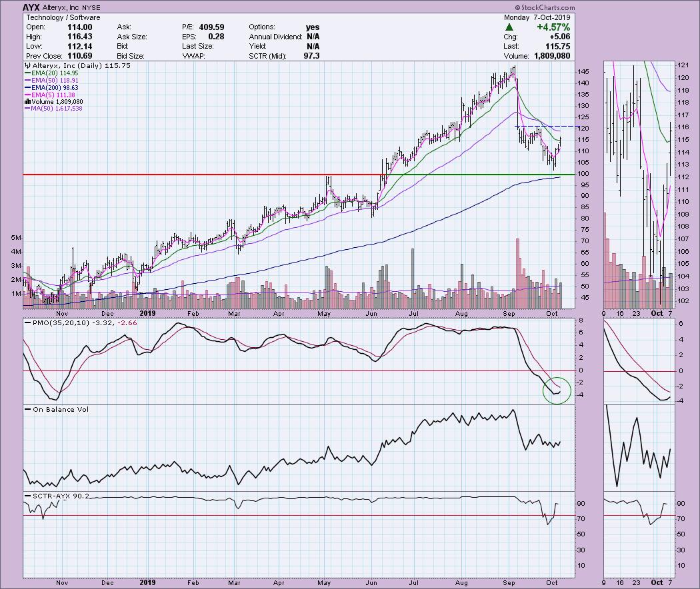Click the 100 price axis label
This screenshot has height=589, width=700.
[x=583, y=174]
